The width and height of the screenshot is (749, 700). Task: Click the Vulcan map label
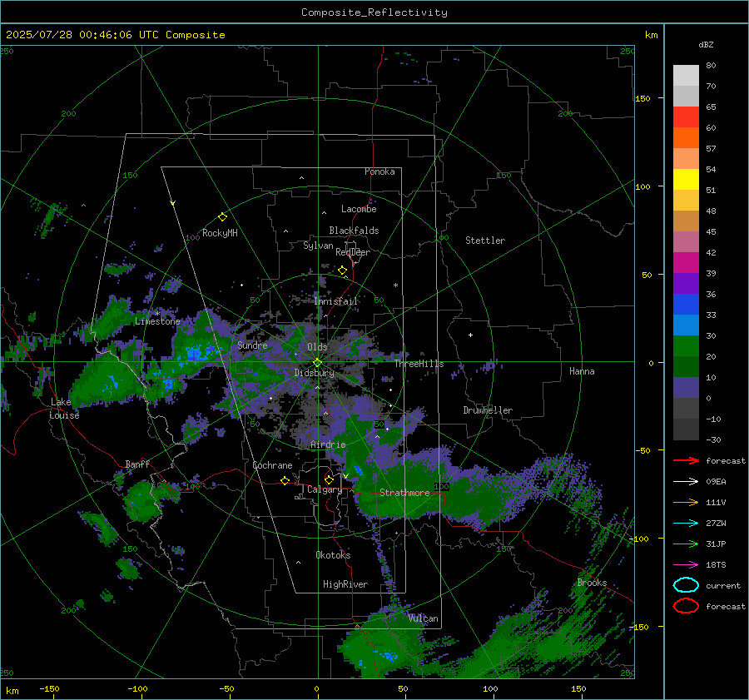(x=423, y=618)
